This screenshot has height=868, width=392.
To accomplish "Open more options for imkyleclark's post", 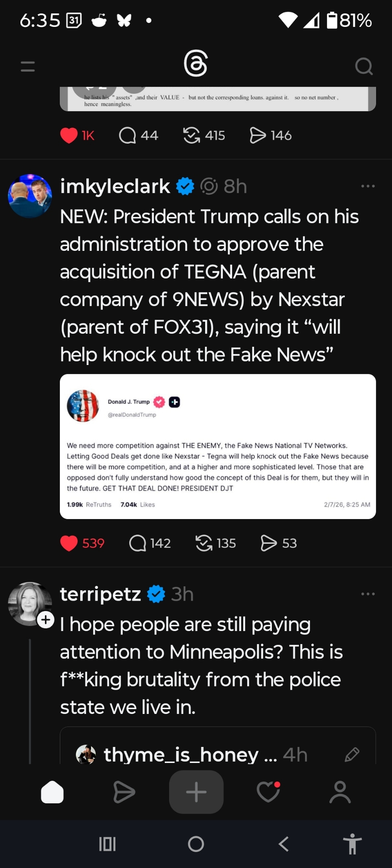I will (368, 186).
